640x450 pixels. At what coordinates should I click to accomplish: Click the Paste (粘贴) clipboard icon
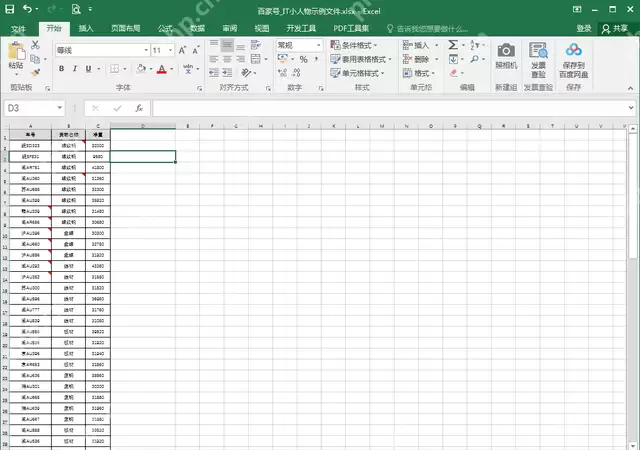(16, 53)
